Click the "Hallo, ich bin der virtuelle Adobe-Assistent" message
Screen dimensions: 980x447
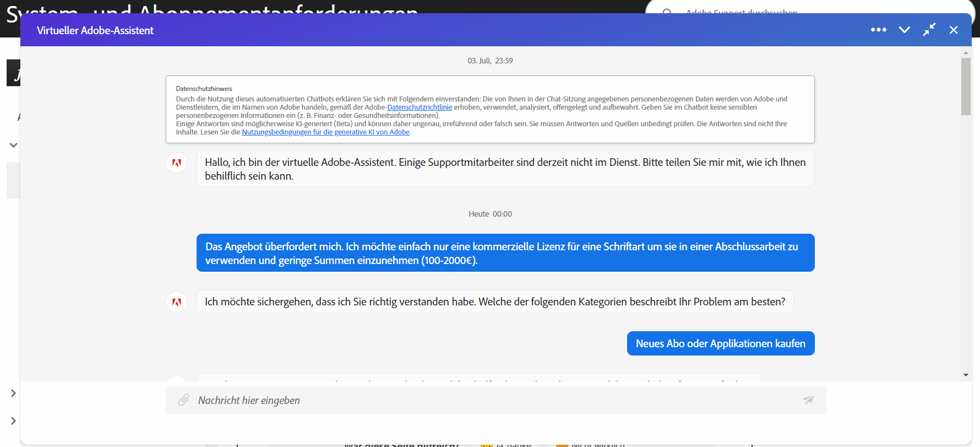click(505, 169)
